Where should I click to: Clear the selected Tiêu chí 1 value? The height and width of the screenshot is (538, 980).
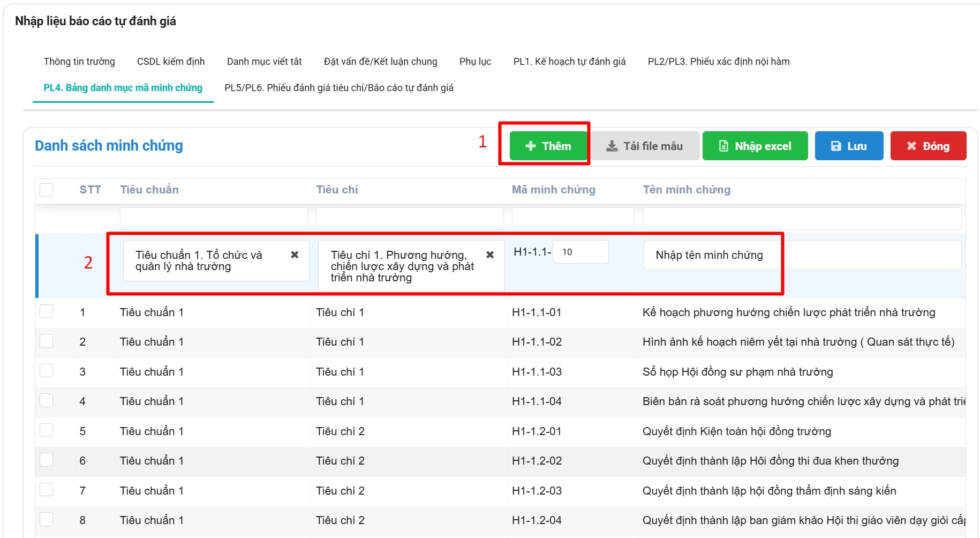pos(489,255)
